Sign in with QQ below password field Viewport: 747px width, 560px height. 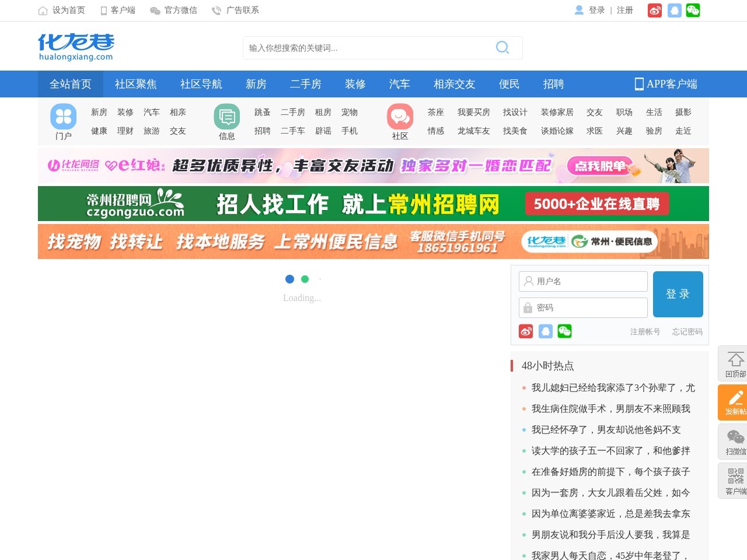coord(545,331)
